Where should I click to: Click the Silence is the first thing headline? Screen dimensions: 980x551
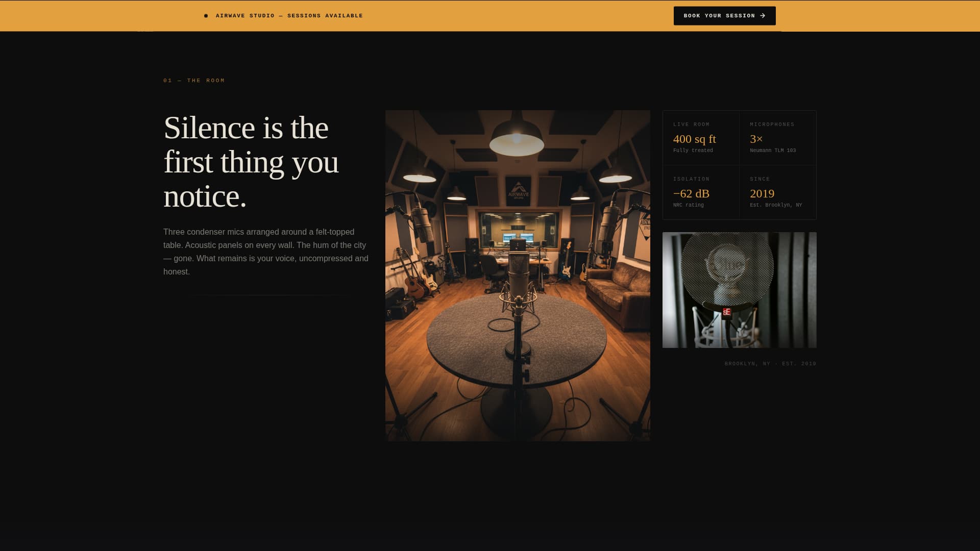coord(251,162)
